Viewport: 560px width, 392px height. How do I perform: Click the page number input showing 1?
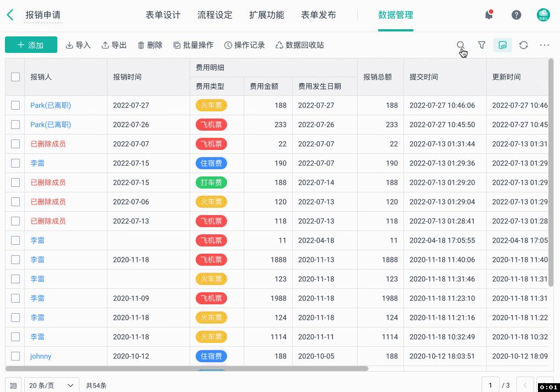pyautogui.click(x=491, y=385)
